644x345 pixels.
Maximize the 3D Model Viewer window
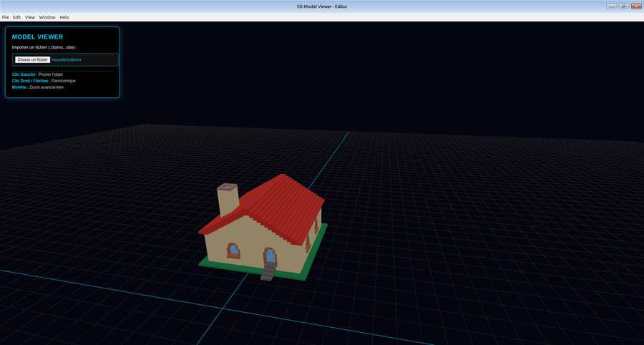coord(624,6)
